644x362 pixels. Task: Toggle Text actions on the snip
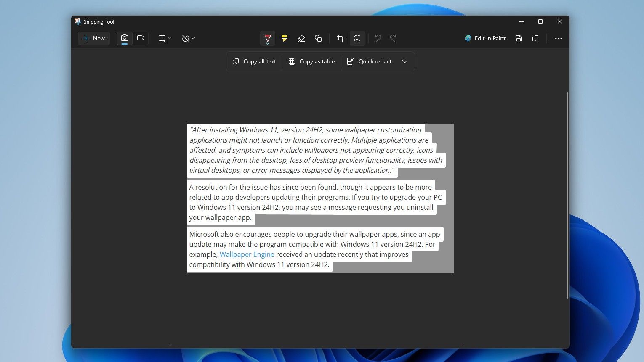click(x=357, y=38)
